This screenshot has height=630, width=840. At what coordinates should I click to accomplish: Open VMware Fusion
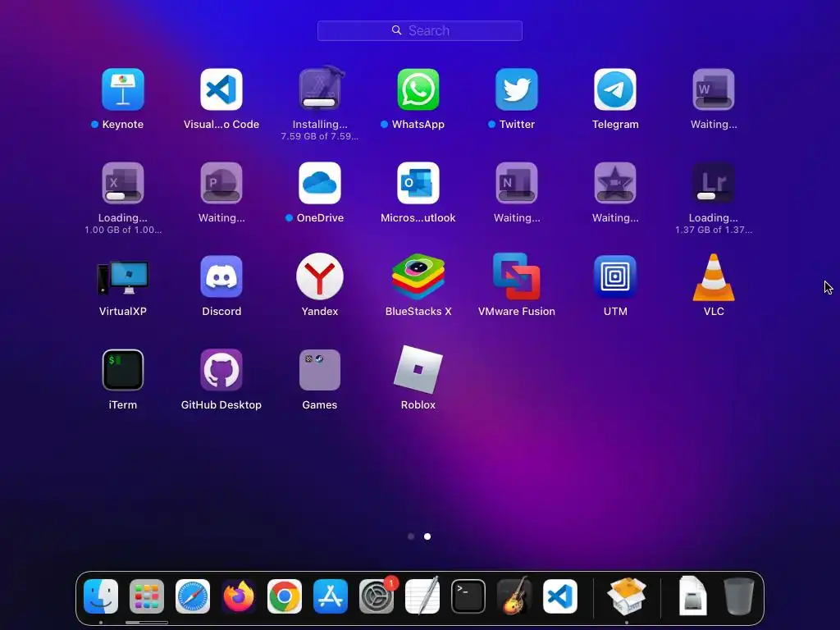click(517, 276)
